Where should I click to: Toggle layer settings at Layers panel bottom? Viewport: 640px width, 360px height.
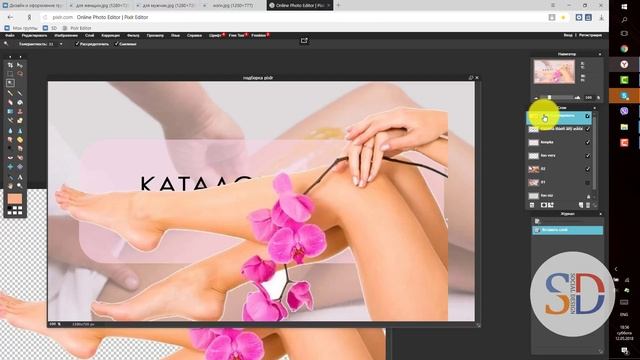(x=532, y=205)
